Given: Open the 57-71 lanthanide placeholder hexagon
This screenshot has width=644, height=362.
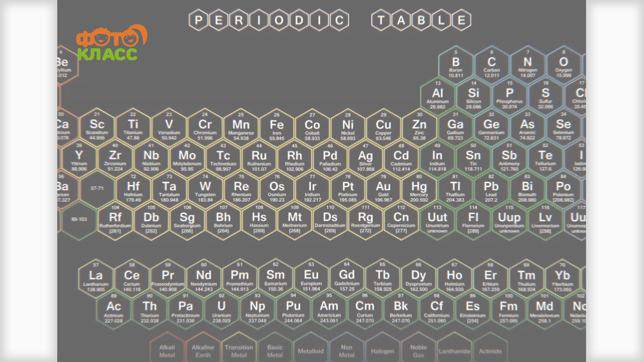Looking at the screenshot, I should (97, 189).
